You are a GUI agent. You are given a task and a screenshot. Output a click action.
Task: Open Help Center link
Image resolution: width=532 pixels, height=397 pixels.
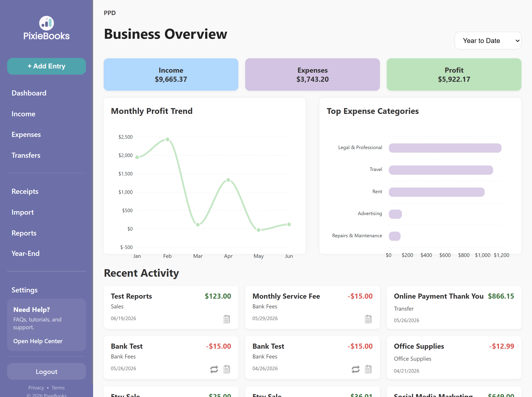click(38, 341)
